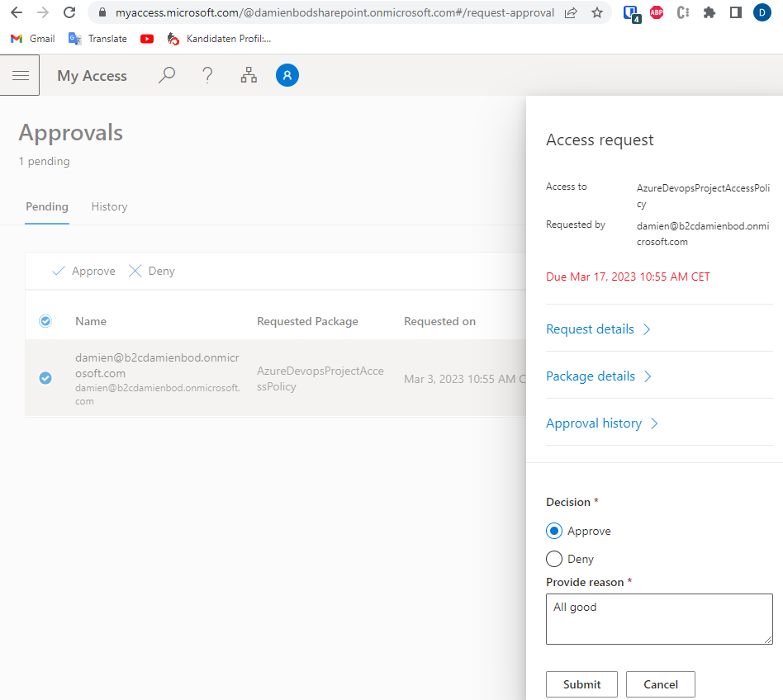Select the Approve radio button
Image resolution: width=783 pixels, height=700 pixels.
[x=554, y=531]
